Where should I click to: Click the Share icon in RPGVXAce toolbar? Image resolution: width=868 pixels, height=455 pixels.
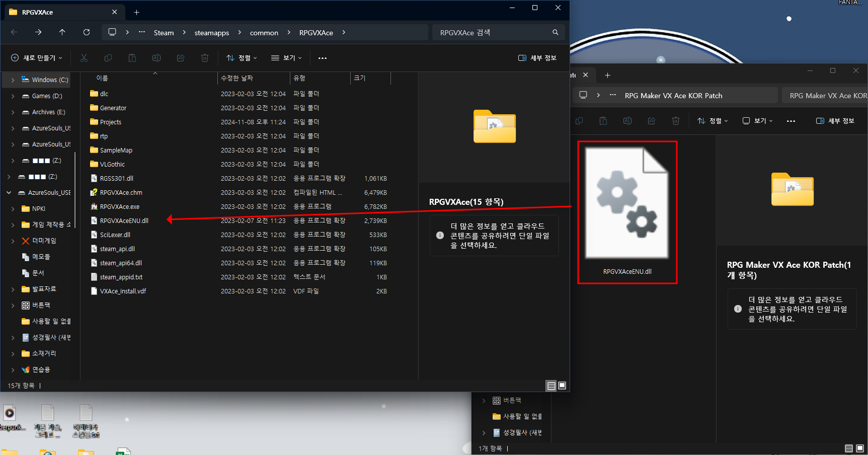[181, 58]
